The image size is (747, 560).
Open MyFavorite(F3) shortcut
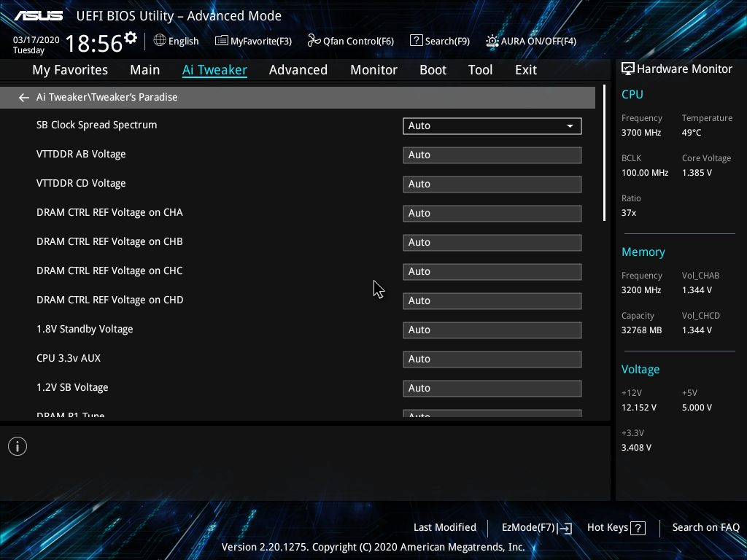point(253,41)
